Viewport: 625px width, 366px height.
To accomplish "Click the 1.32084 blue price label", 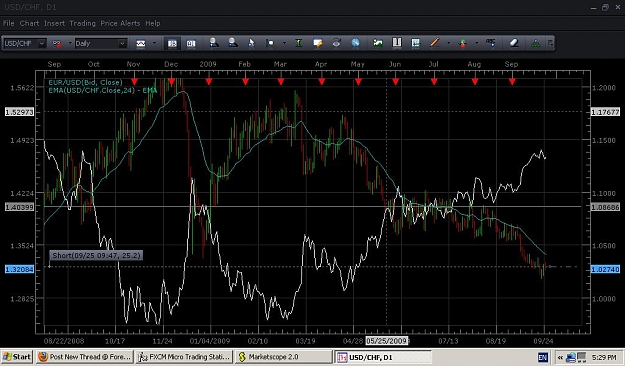I will (x=19, y=270).
